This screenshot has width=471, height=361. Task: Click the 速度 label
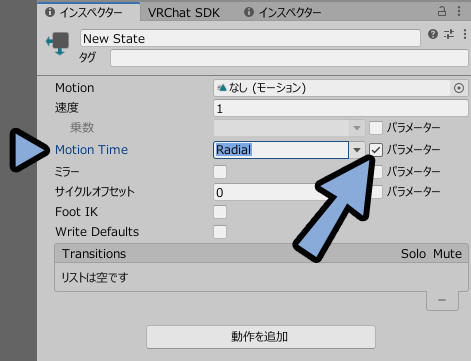[x=67, y=108]
